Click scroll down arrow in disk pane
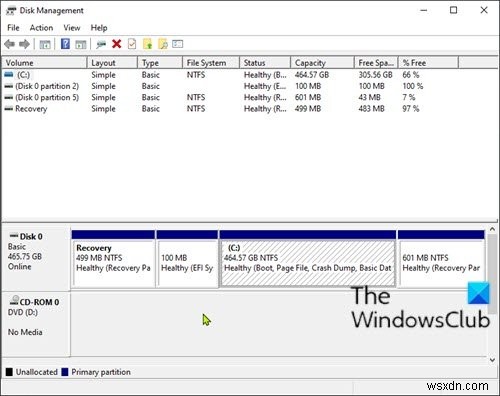This screenshot has width=500, height=396. (x=492, y=360)
